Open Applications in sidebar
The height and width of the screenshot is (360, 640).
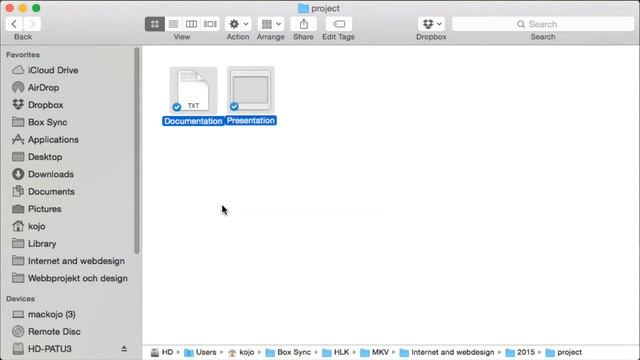45,140
